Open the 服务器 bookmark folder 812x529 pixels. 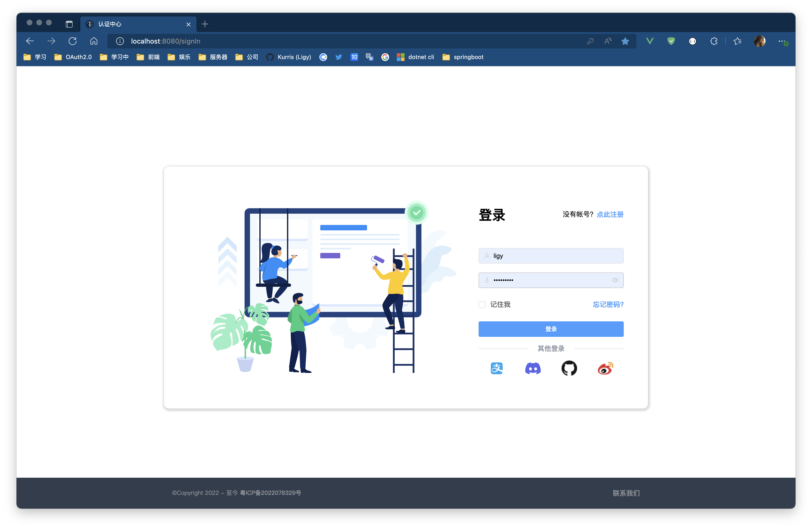[213, 57]
